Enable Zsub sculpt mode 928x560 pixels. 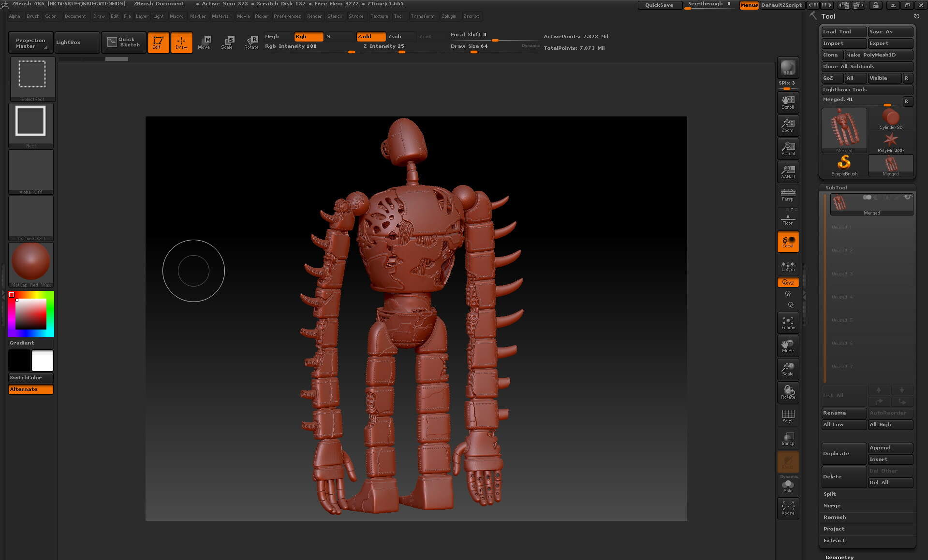click(400, 37)
